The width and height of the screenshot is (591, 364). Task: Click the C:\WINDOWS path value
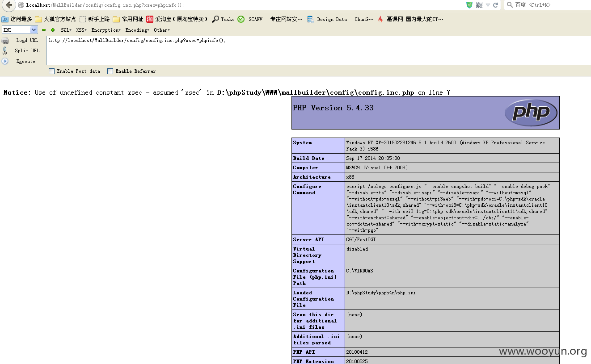(x=359, y=271)
